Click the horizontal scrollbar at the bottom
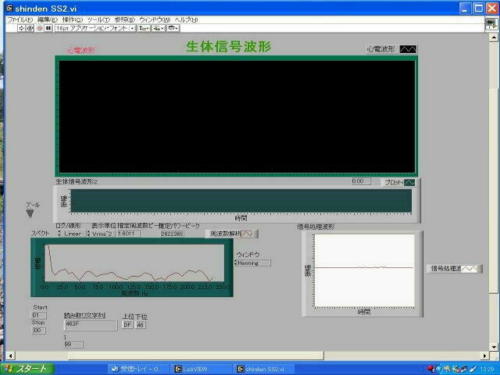This screenshot has width=500, height=375. [x=247, y=356]
